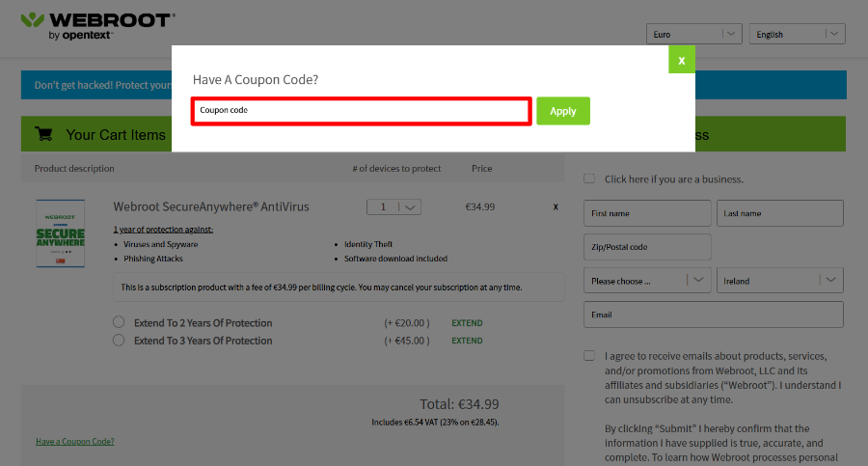Image resolution: width=868 pixels, height=466 pixels.
Task: Click the 1 year of protection against text
Action: [x=163, y=230]
